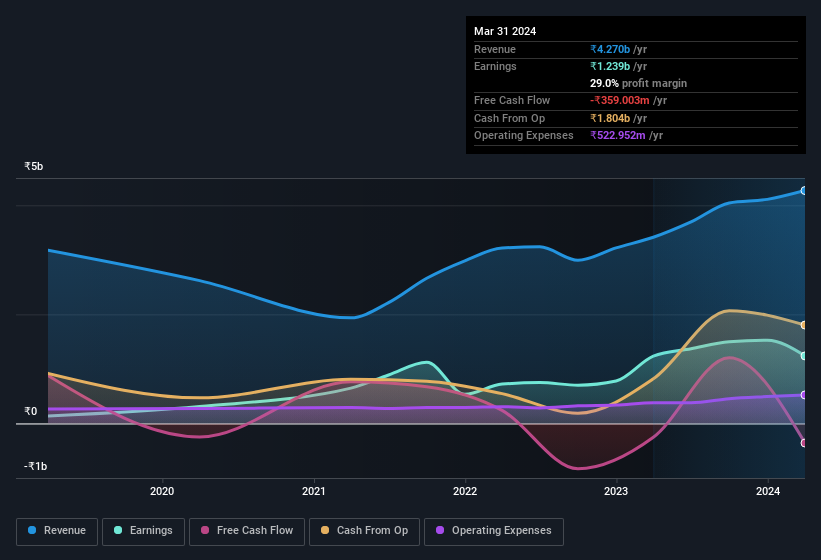821x560 pixels.
Task: Click the ₹4.270b revenue value in tooltip
Action: pos(610,49)
